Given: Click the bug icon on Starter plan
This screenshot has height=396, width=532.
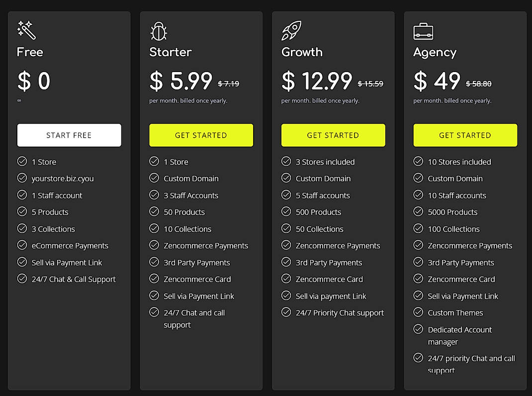Looking at the screenshot, I should coord(158,30).
